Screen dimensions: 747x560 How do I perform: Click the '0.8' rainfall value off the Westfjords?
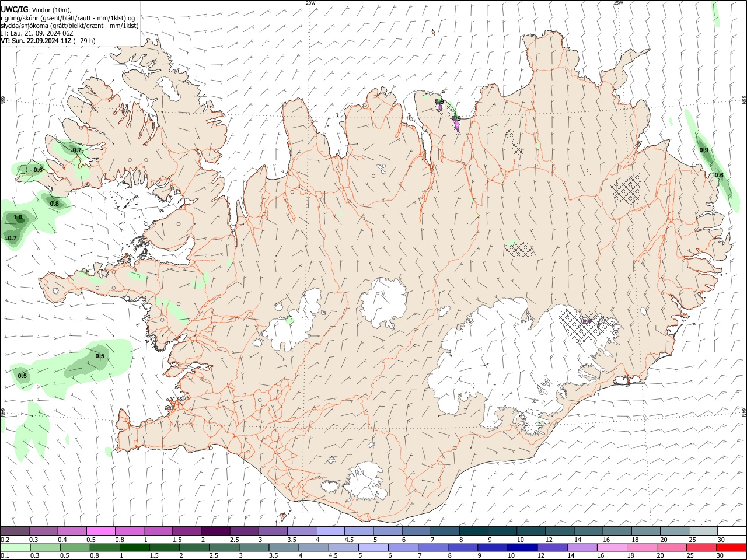coord(54,204)
